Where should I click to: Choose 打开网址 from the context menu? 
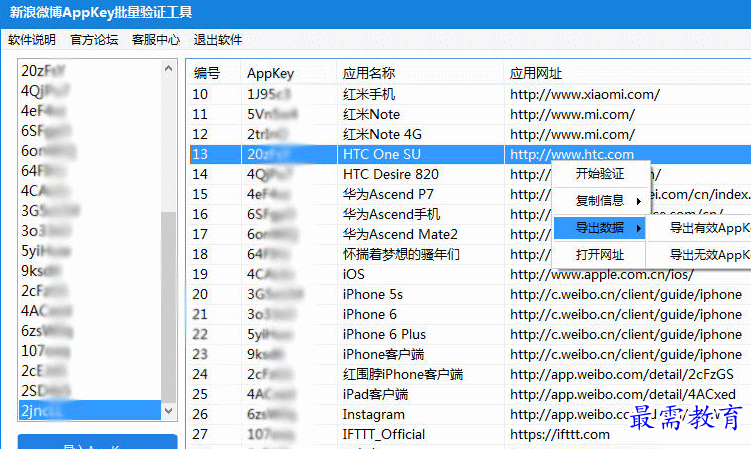pyautogui.click(x=600, y=255)
